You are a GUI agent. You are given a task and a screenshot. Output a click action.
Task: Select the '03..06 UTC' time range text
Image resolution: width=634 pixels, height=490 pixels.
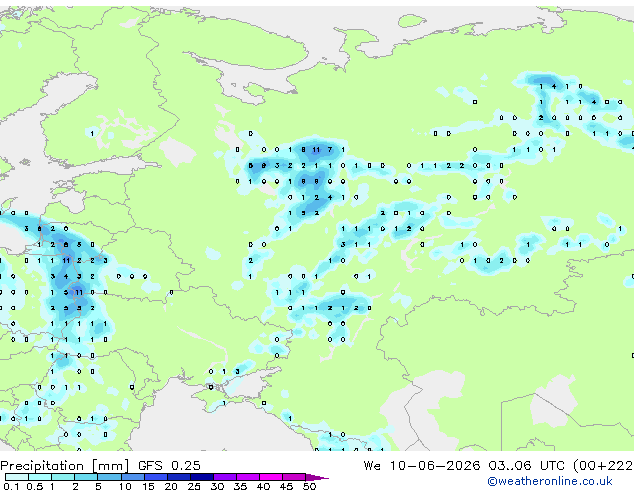[526, 465]
